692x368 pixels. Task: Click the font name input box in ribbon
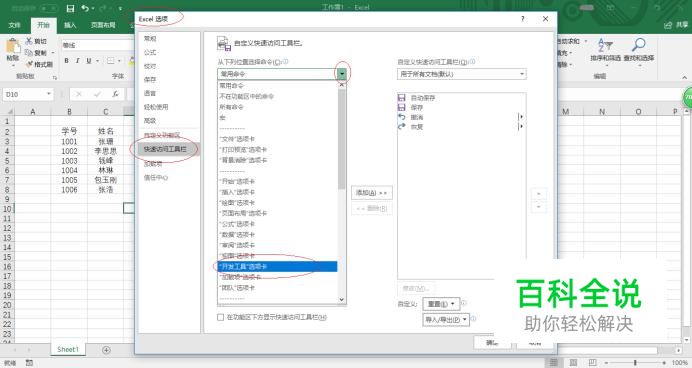coord(97,45)
